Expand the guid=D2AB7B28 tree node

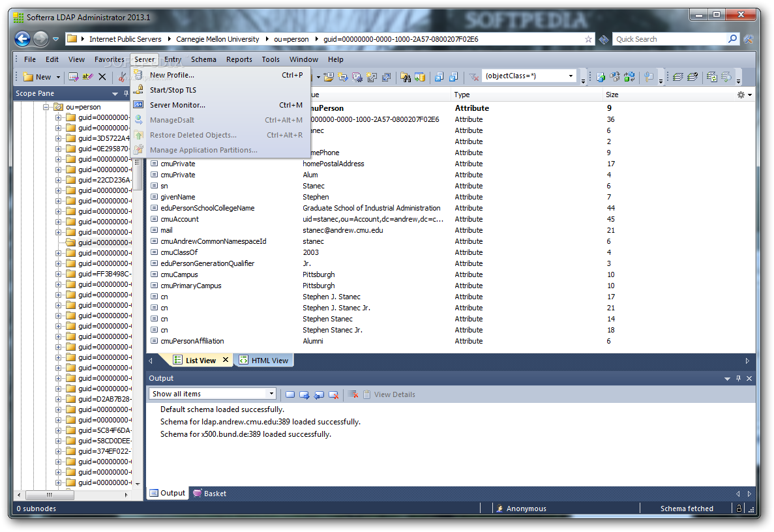coord(58,399)
